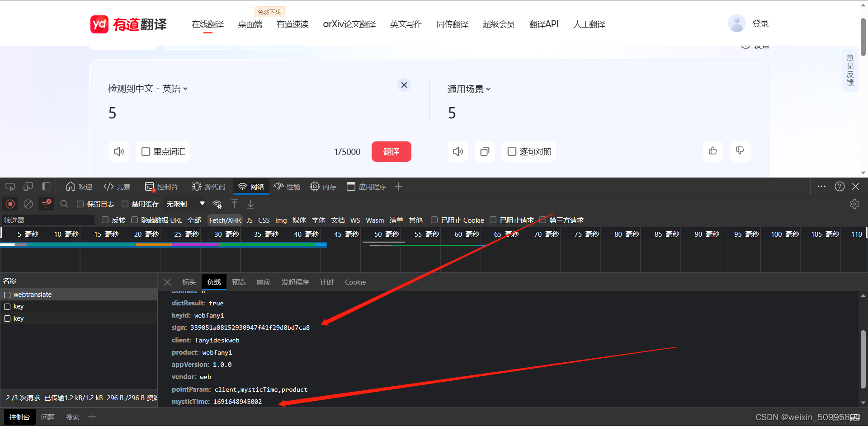Open network search magnifier icon

(x=64, y=204)
